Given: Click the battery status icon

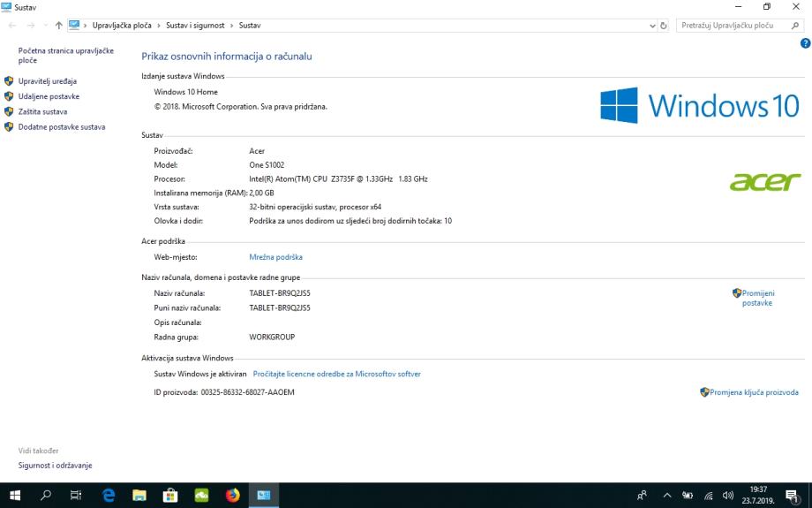Looking at the screenshot, I should [x=688, y=496].
